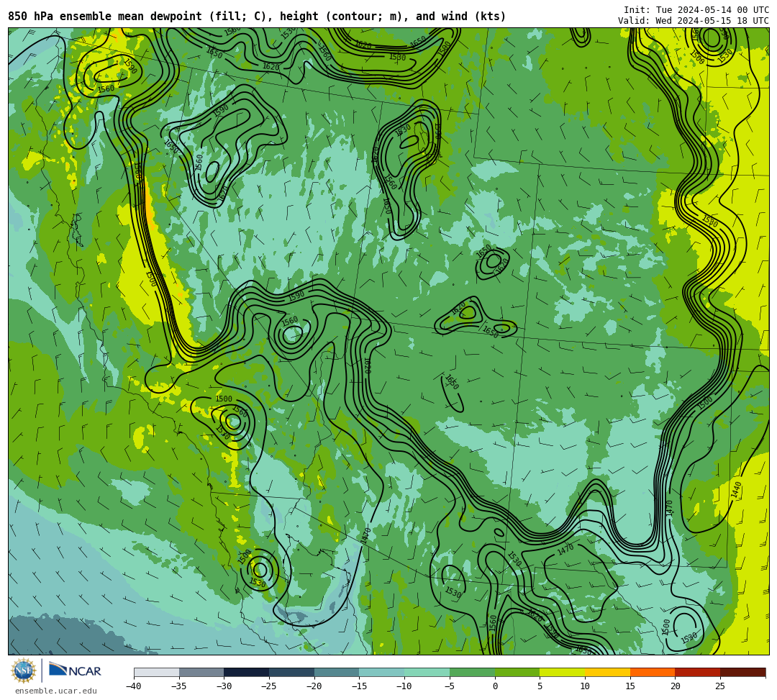Click the mint -10 to -5 color swatch
Screen dimensions: 777x700
click(x=427, y=672)
